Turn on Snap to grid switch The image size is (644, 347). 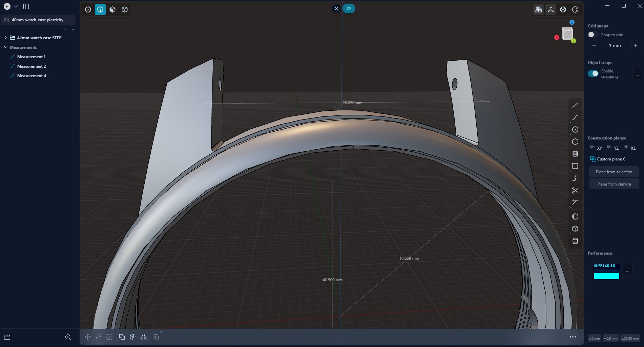click(593, 35)
